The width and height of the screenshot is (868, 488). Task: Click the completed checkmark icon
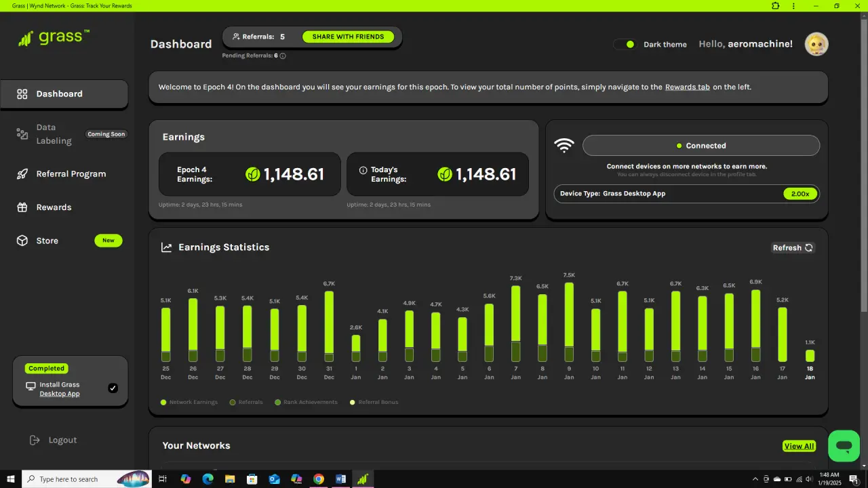click(113, 388)
